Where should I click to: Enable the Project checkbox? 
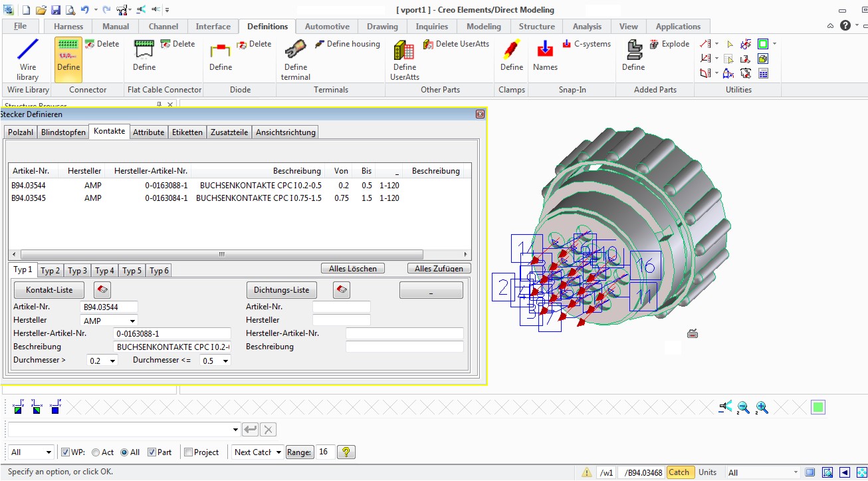tap(189, 452)
